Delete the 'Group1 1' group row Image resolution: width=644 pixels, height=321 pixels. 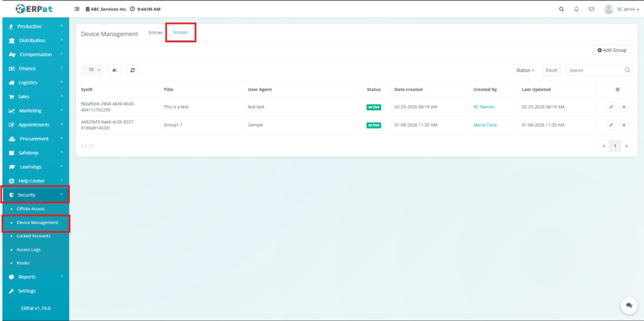pyautogui.click(x=624, y=125)
